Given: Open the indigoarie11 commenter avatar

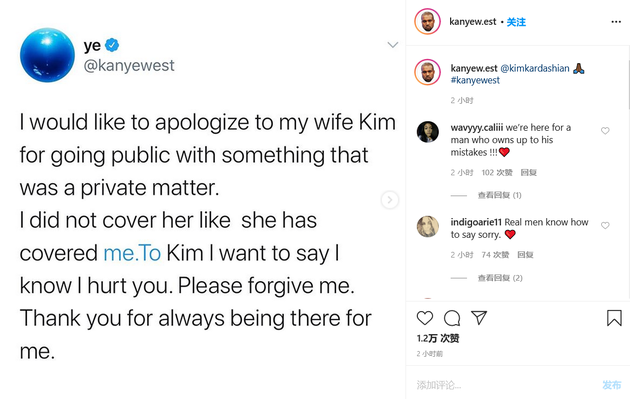Looking at the screenshot, I should (x=428, y=226).
